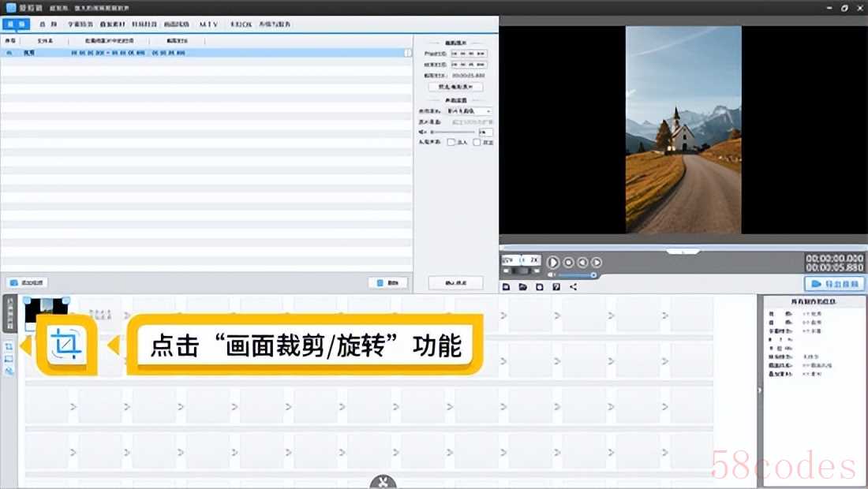
Task: Tick the fade-in (淡入) checkbox
Action: pyautogui.click(x=451, y=143)
